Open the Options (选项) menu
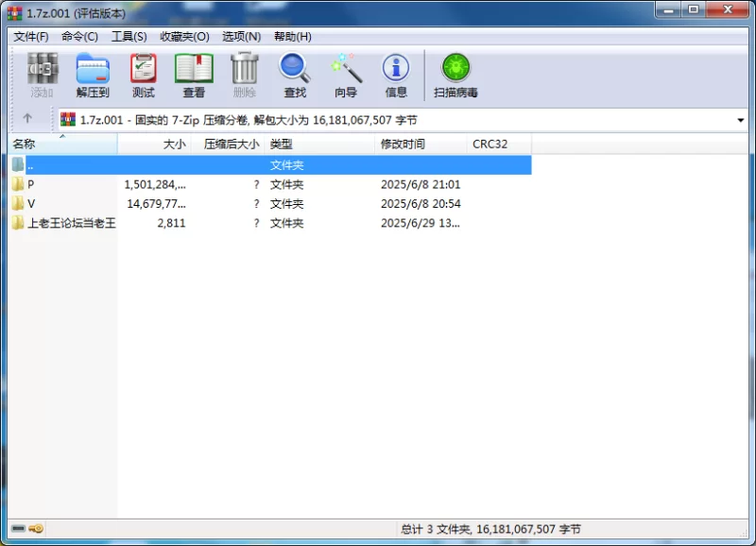Screen dimensions: 756x546 pyautogui.click(x=242, y=37)
